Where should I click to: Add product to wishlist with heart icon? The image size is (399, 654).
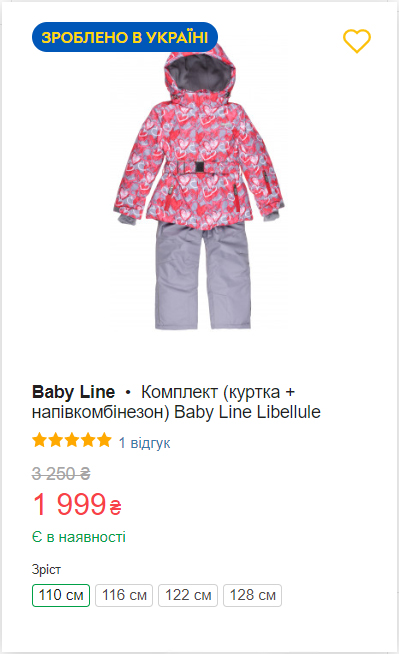pos(357,41)
